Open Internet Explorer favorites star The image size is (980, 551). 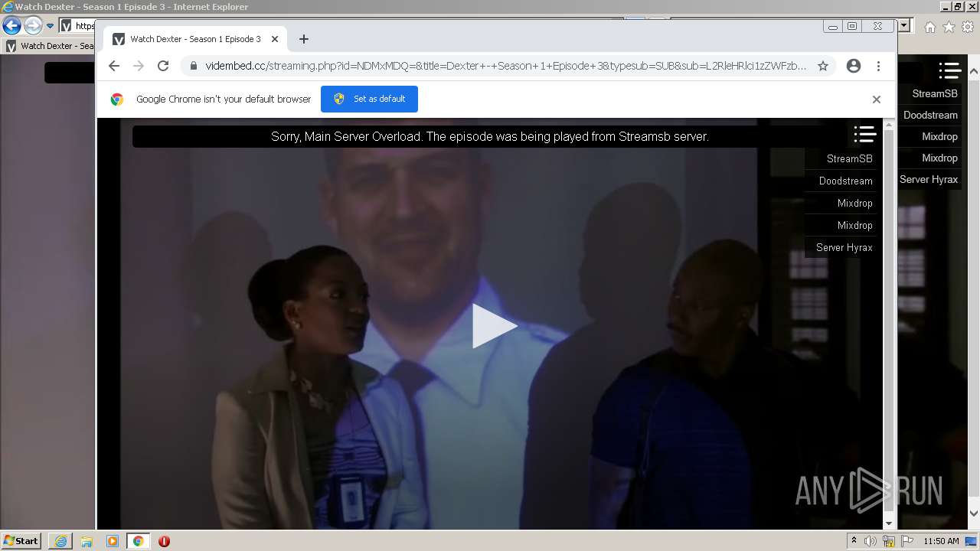coord(949,27)
